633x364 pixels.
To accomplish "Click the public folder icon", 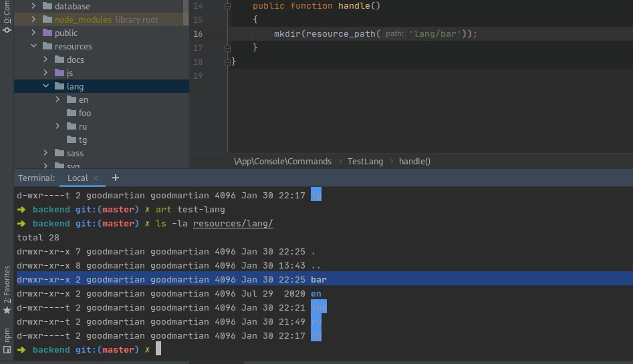I will [x=47, y=33].
